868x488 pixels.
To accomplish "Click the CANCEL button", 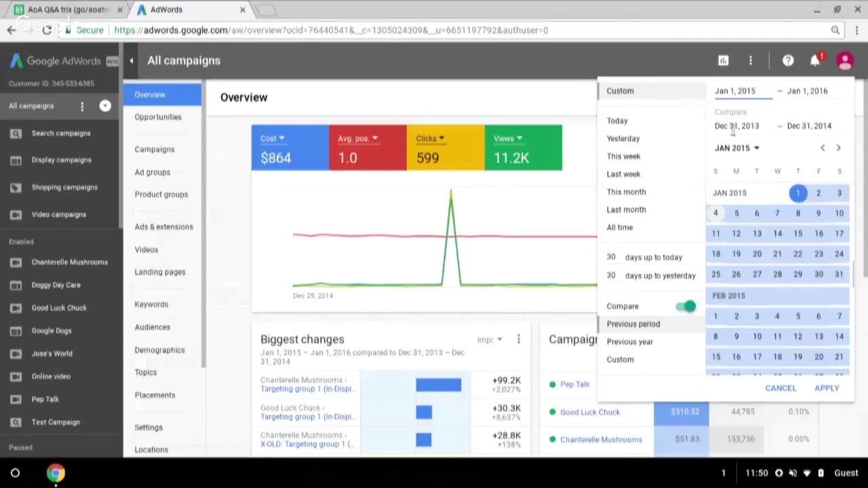I will coord(781,388).
